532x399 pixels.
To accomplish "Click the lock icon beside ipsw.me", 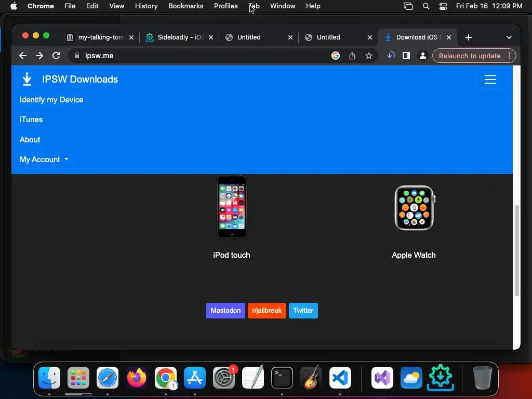I will (77, 56).
